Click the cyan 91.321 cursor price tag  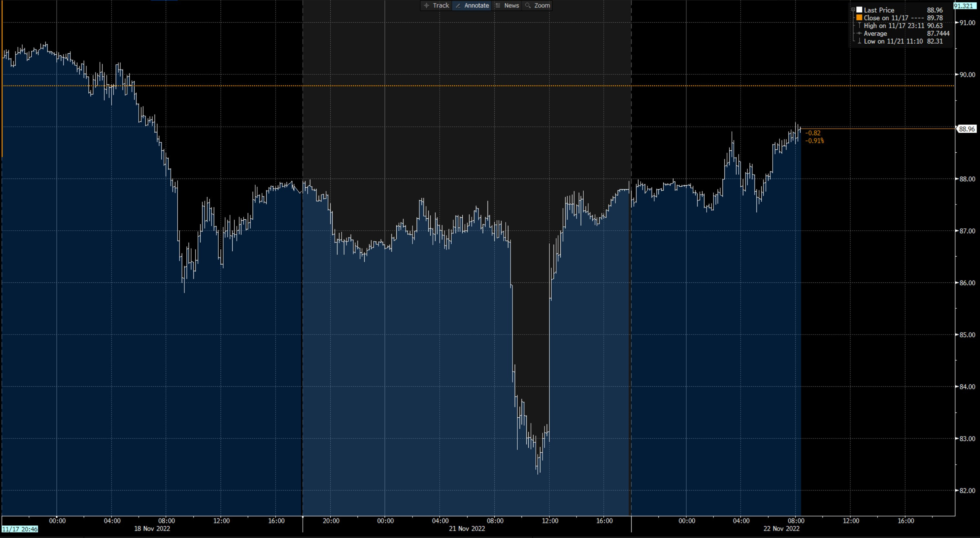click(965, 6)
